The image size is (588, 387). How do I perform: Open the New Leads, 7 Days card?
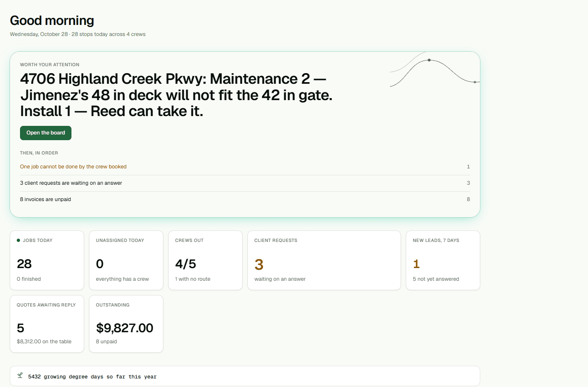point(443,260)
